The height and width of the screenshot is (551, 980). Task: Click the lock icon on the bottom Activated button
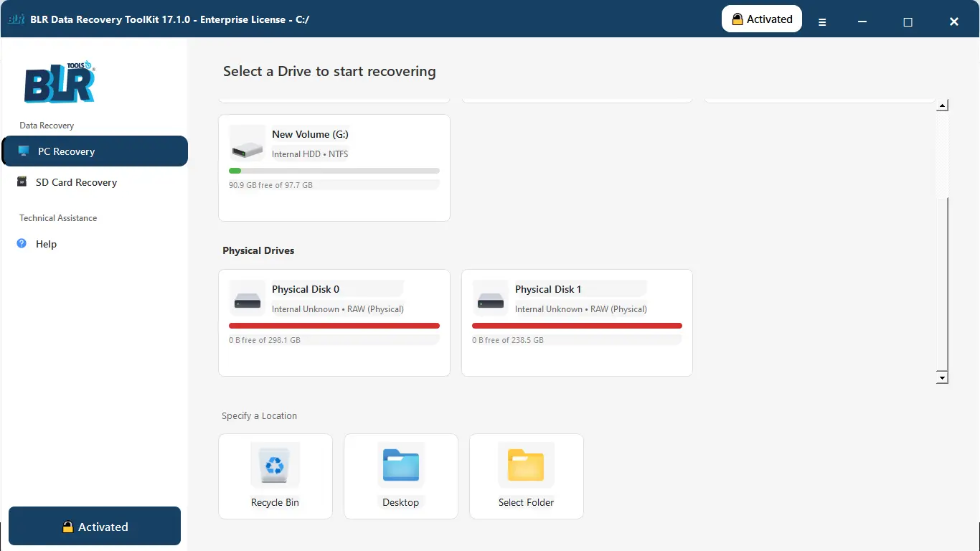[x=68, y=526]
